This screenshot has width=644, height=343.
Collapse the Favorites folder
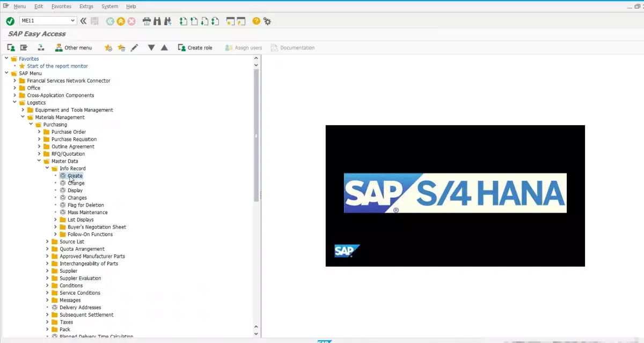coord(6,59)
